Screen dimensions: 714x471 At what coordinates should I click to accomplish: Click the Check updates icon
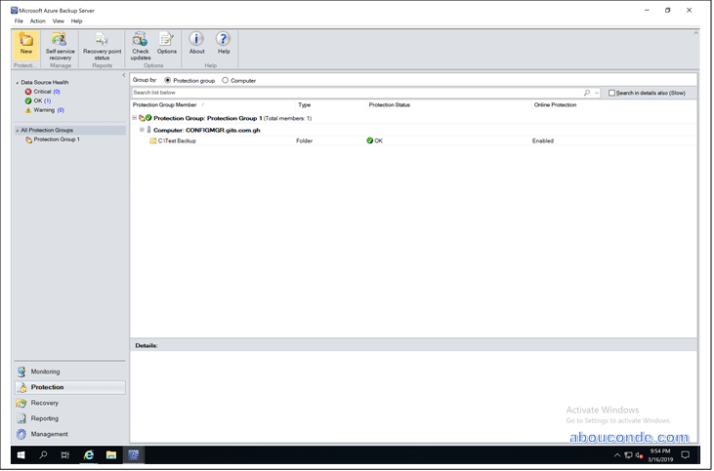(141, 41)
